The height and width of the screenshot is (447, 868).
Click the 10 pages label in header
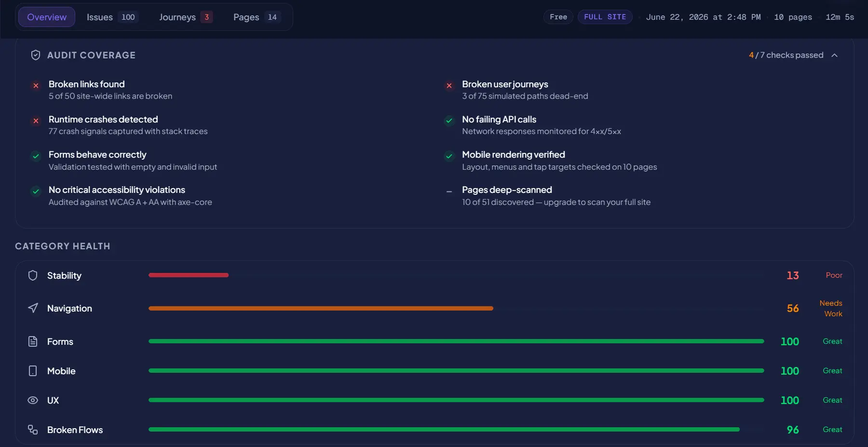(793, 17)
